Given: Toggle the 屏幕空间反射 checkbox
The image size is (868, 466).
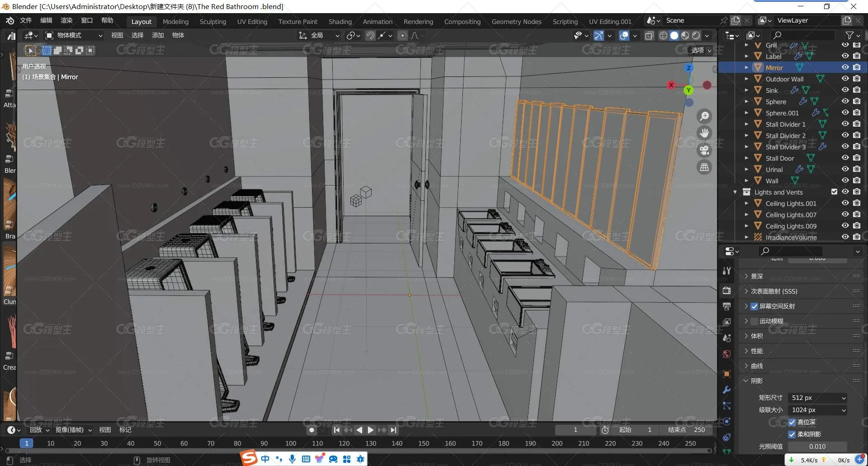Looking at the screenshot, I should click(x=754, y=306).
